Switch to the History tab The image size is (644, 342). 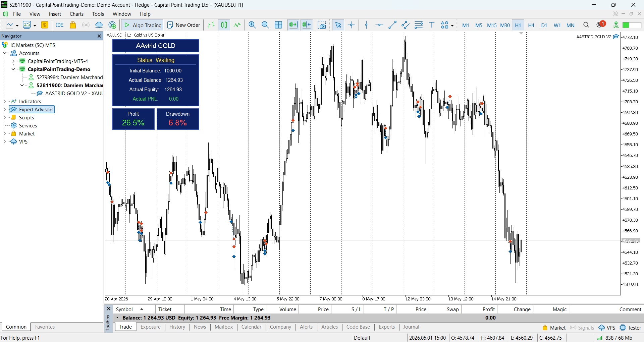tap(177, 327)
